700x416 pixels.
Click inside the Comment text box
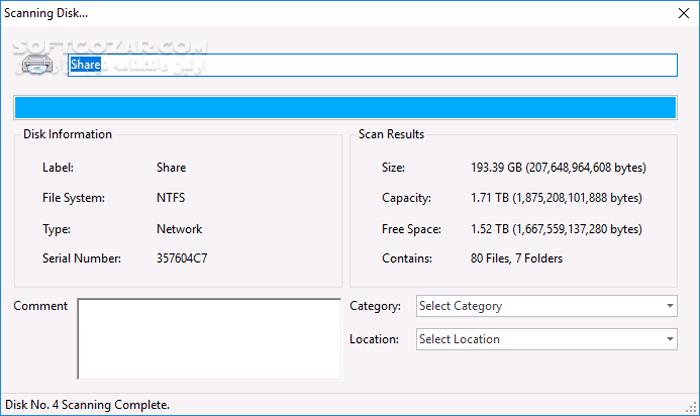coord(209,339)
